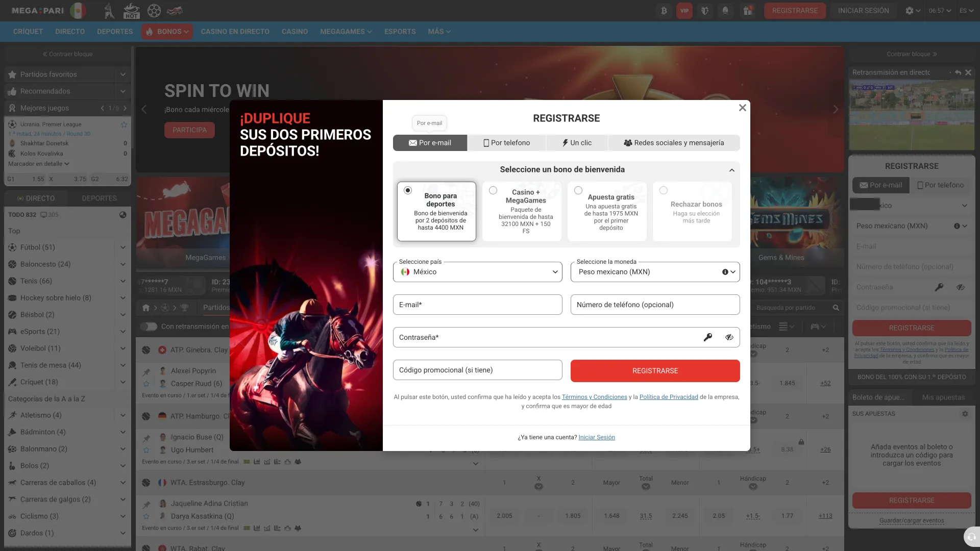This screenshot has width=980, height=551.
Task: Close the Retransmisión en directo panel
Action: (968, 72)
